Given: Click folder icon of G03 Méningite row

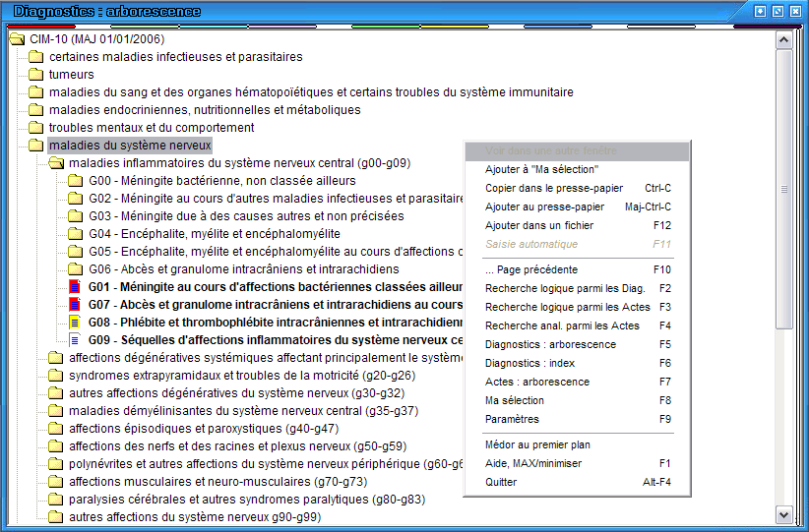Looking at the screenshot, I should coord(76,216).
